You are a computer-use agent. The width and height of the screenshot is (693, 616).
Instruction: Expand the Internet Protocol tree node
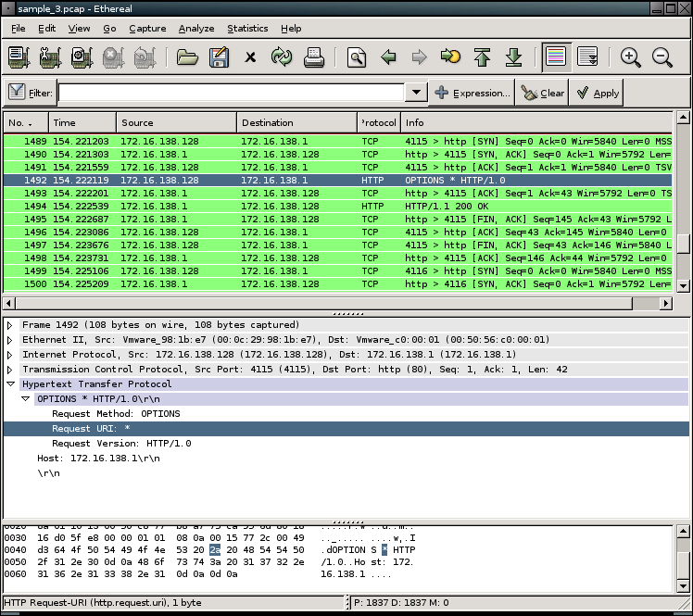(9, 355)
